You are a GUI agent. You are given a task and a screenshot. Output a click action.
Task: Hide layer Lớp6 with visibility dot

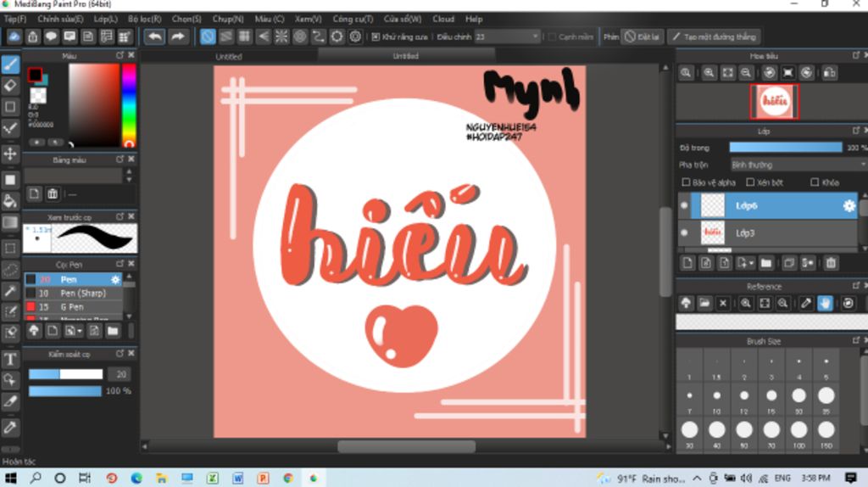tap(684, 205)
